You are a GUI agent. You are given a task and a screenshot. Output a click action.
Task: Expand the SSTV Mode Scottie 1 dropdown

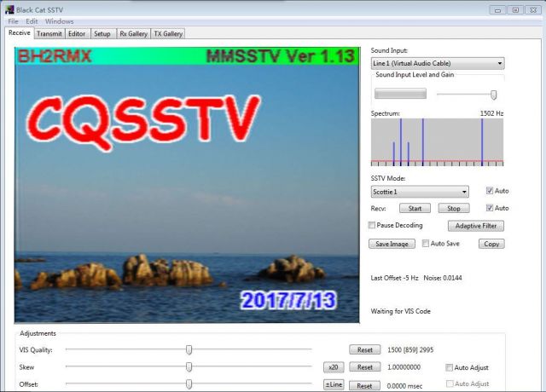point(420,192)
